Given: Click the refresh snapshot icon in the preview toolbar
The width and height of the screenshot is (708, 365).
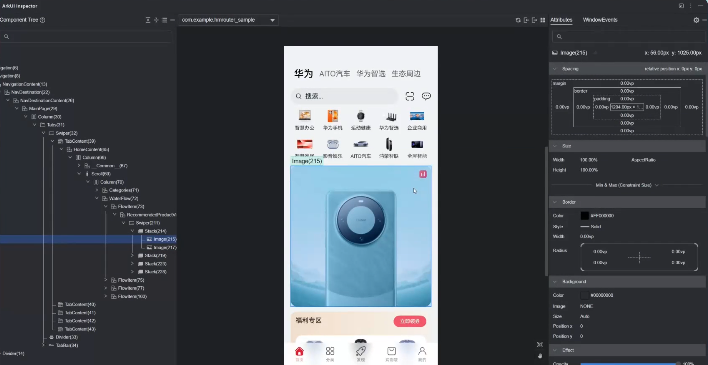Looking at the screenshot, I should tap(518, 20).
